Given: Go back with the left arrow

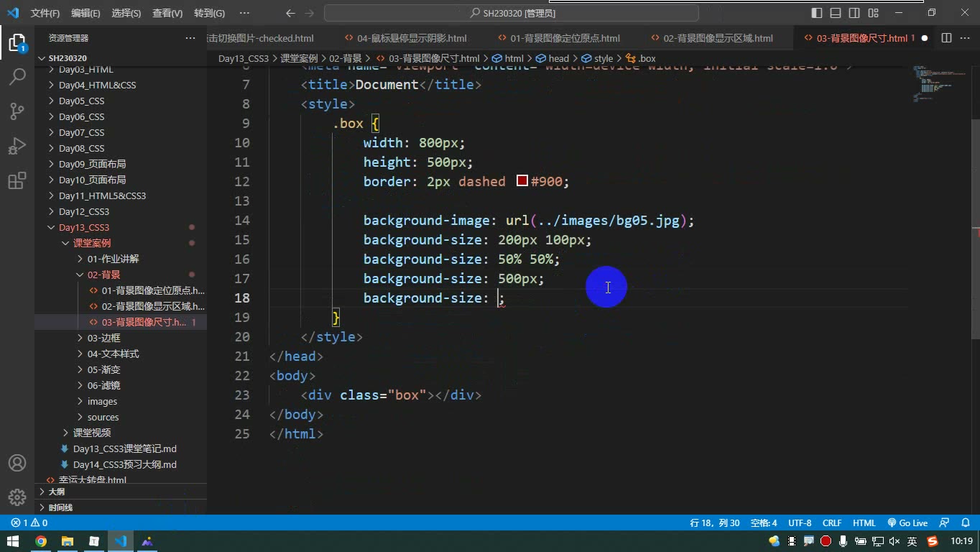Looking at the screenshot, I should 290,13.
